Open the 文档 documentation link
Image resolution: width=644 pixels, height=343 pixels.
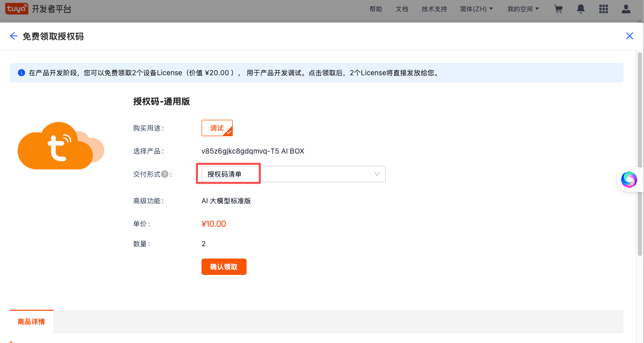[402, 9]
